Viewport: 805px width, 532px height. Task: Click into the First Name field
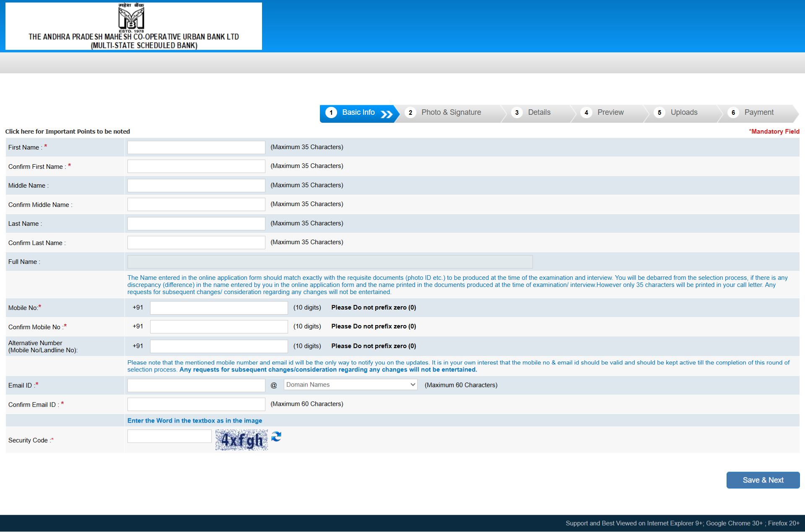click(x=196, y=147)
